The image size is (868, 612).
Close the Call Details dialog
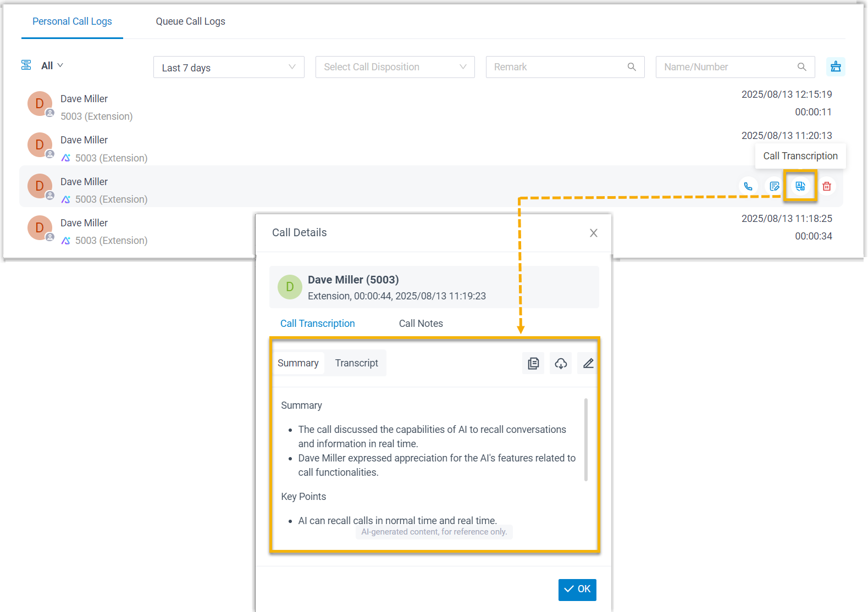coord(593,233)
